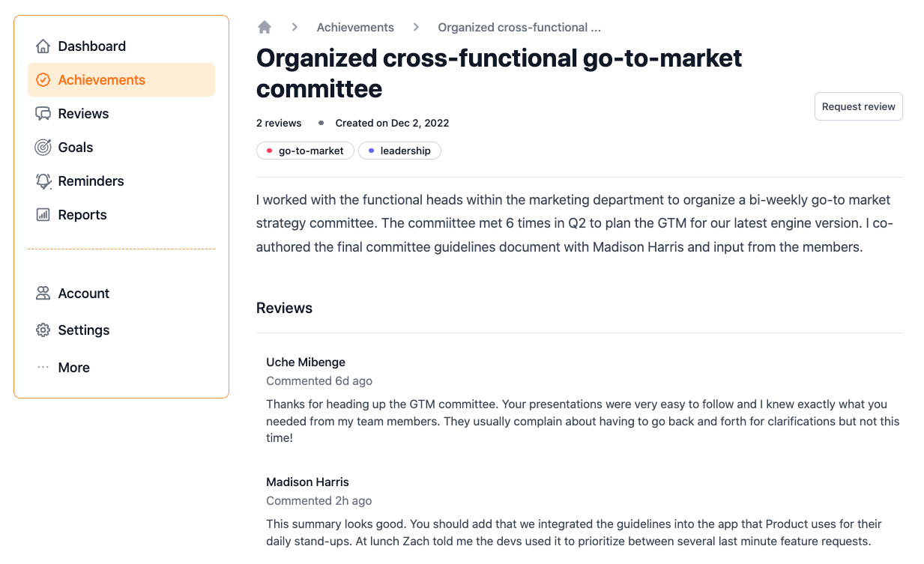Go to Reports in sidebar

(121, 215)
